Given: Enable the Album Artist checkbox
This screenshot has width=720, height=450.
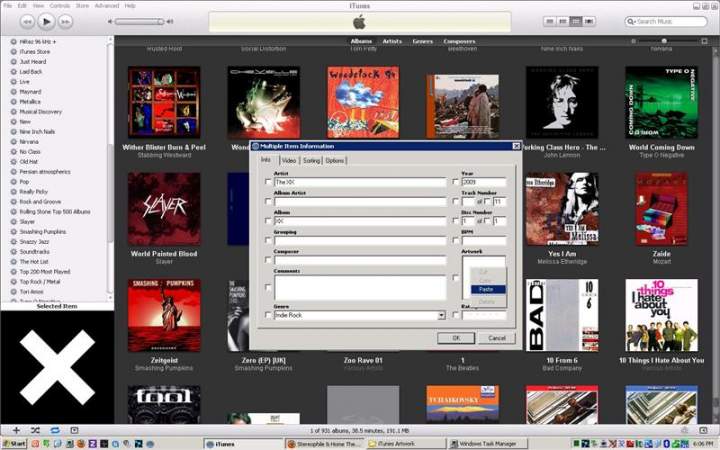Looking at the screenshot, I should [x=268, y=201].
